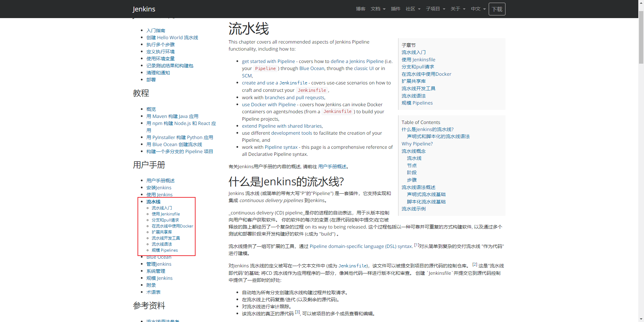
Task: Follow 'extend Pipeline with shared libraries' link
Action: click(x=282, y=126)
